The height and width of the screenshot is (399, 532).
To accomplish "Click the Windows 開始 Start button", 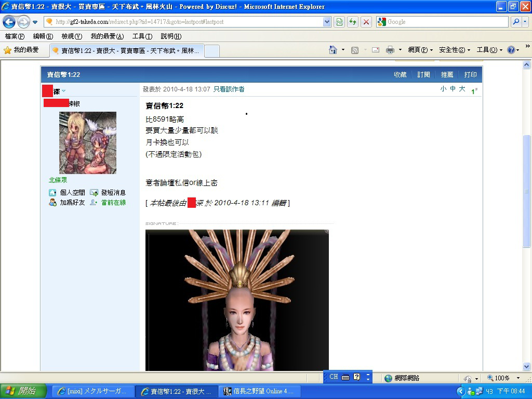I will tap(23, 391).
